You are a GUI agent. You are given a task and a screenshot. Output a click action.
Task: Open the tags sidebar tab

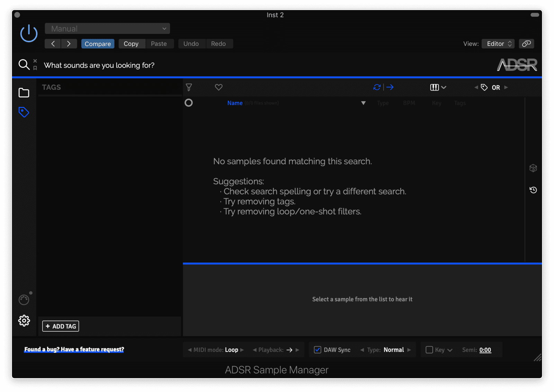coord(24,112)
